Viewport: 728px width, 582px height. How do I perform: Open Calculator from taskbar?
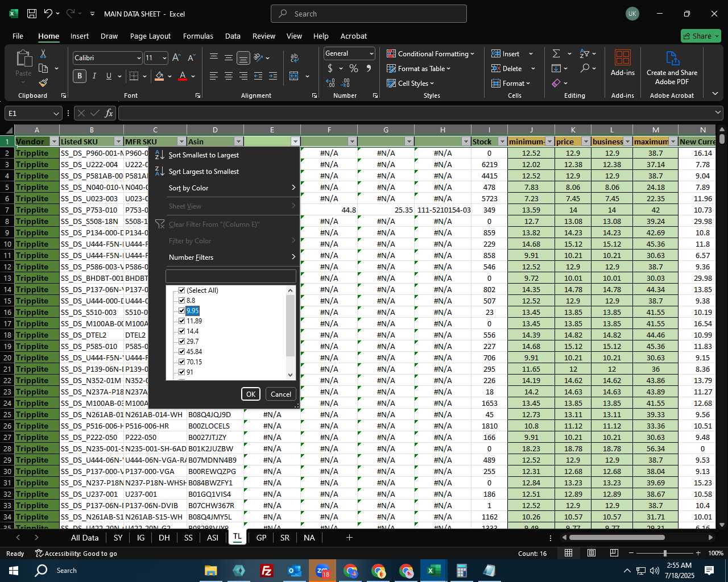tap(461, 570)
